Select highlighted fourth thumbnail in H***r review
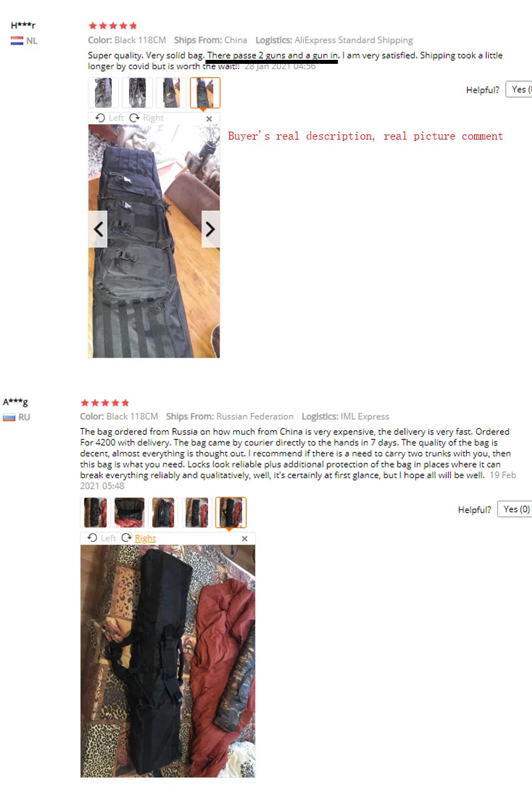The height and width of the screenshot is (798, 532). point(205,92)
